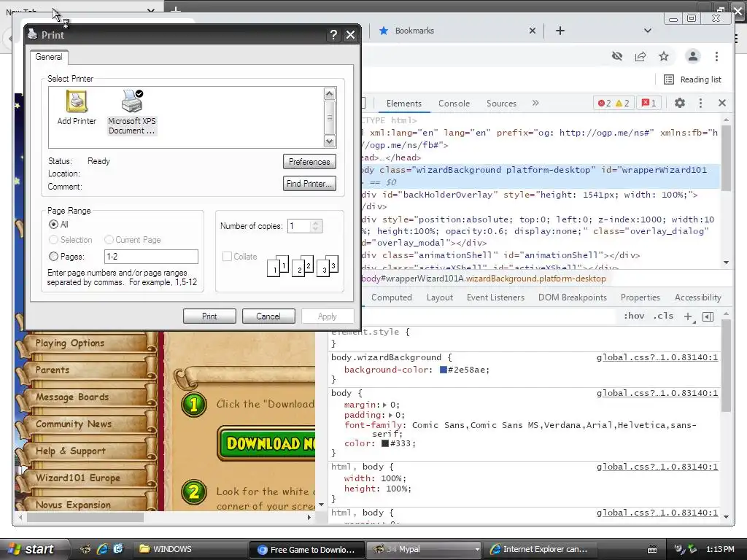
Task: Open global.css link for body.wizardBackground rule
Action: (x=657, y=357)
